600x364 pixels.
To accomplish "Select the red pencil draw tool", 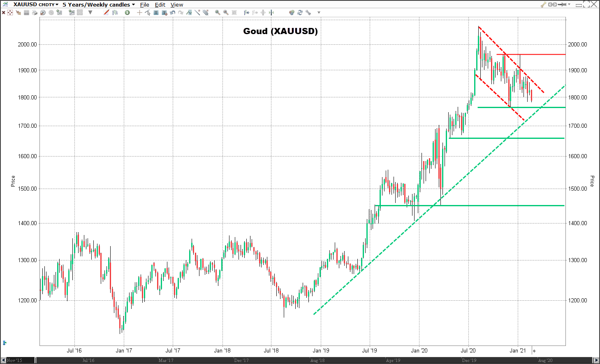I will (x=107, y=12).
